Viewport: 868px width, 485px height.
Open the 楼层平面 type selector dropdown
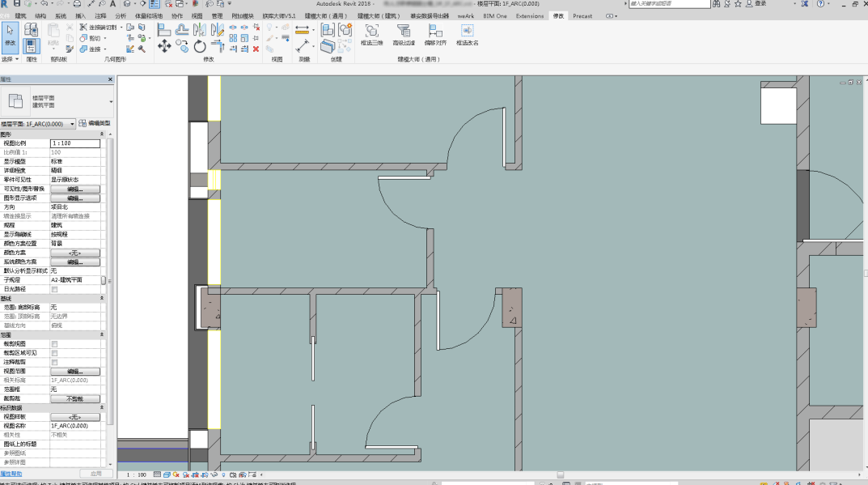tap(111, 101)
